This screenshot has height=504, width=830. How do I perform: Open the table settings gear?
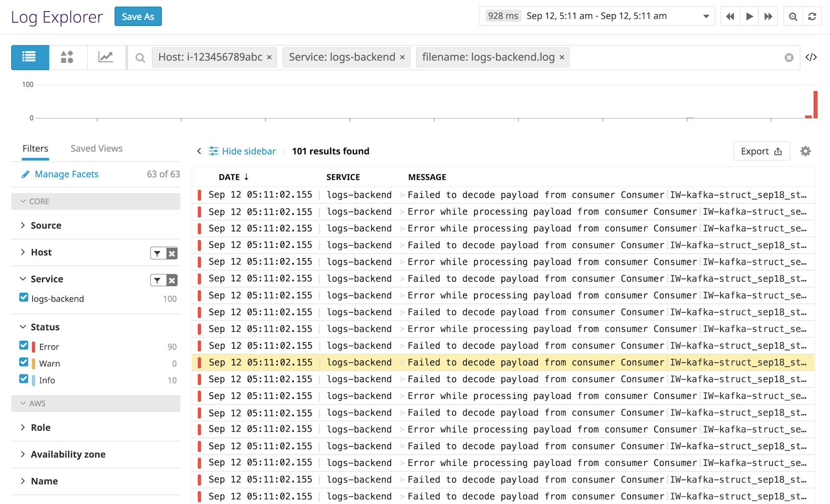pos(806,151)
